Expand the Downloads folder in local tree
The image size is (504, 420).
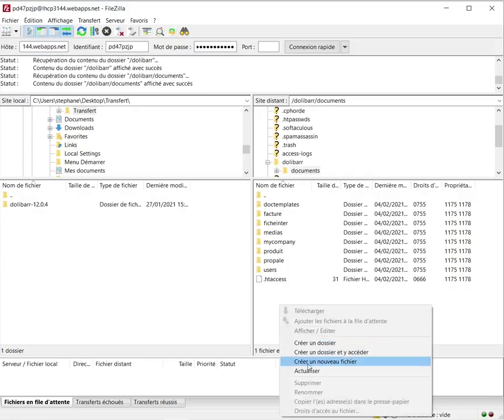pyautogui.click(x=50, y=128)
